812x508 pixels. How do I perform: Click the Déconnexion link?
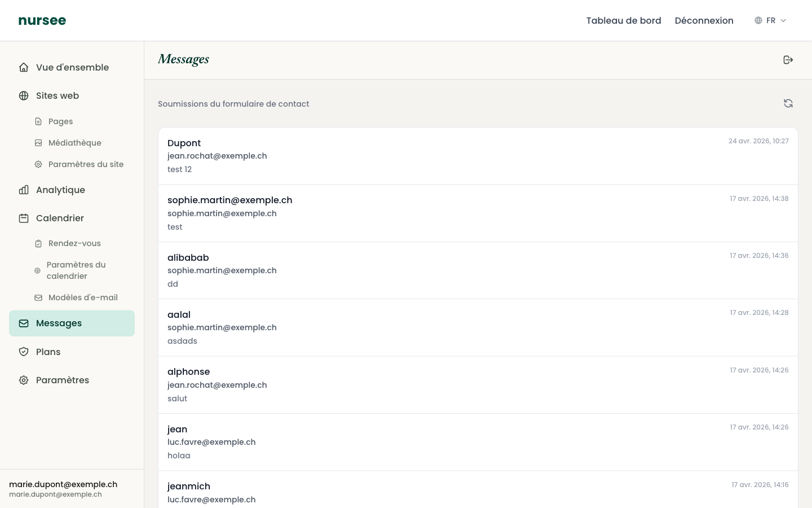(x=704, y=20)
